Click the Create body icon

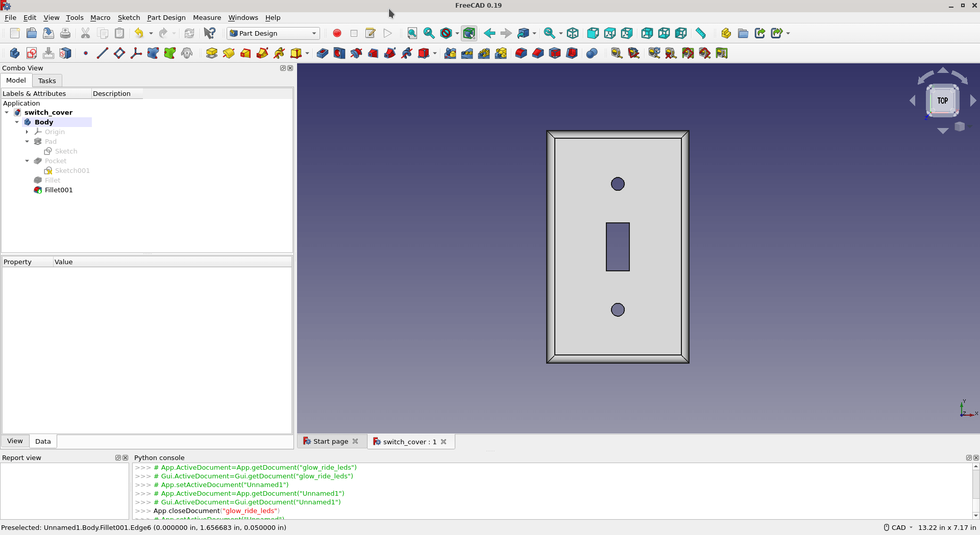coord(15,53)
